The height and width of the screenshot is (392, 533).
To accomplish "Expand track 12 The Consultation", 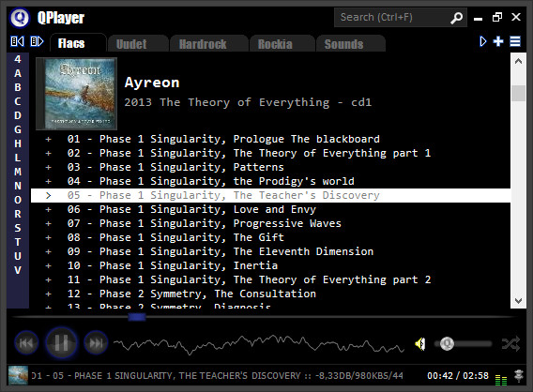I will click(49, 294).
